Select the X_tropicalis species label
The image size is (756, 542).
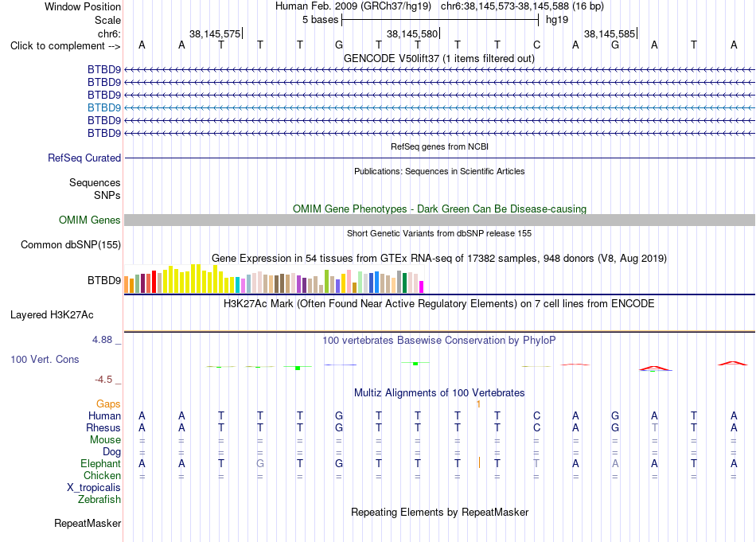[x=94, y=488]
